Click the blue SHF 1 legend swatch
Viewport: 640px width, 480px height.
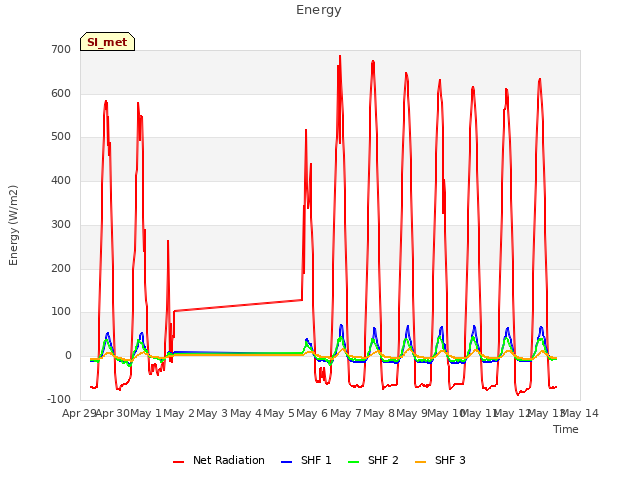pos(287,462)
